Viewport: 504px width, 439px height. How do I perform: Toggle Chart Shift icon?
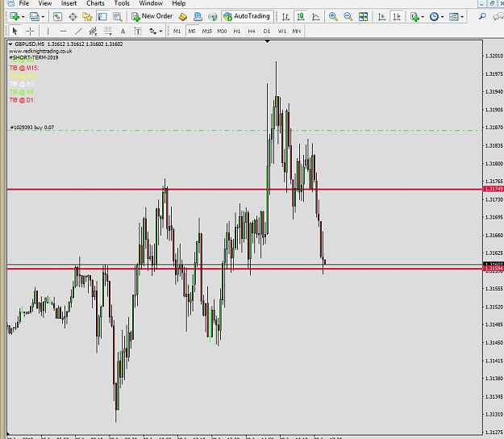coord(397,16)
